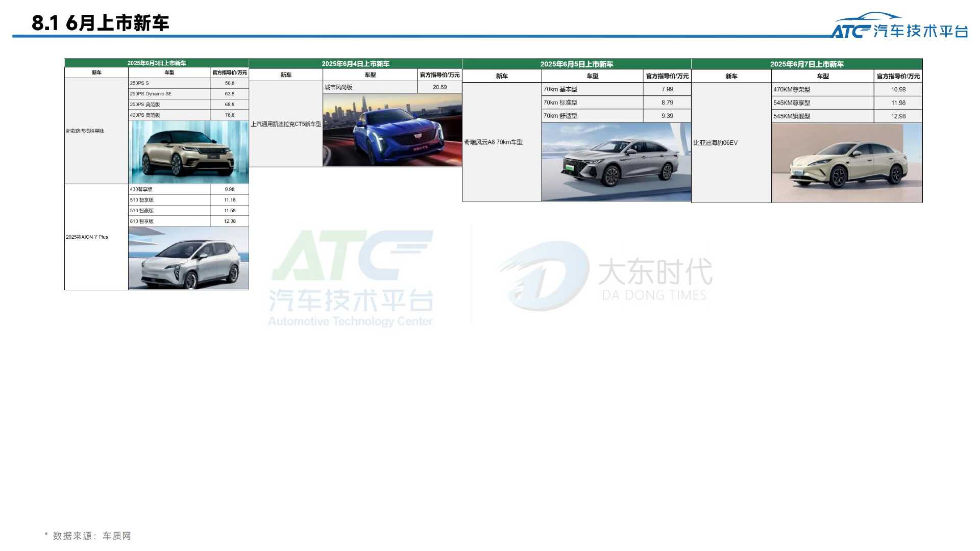Click the '510 智享版' model cell
Viewport: 980px width, 551px height.
click(x=169, y=200)
